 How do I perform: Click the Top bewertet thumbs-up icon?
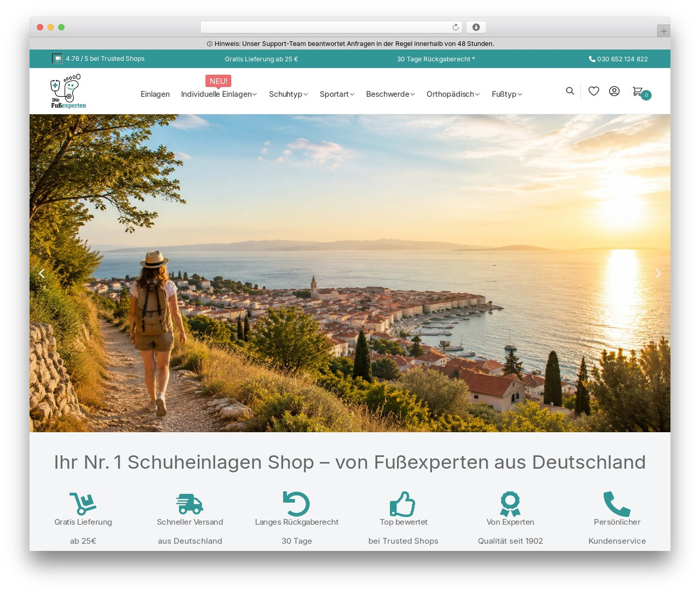coord(403,504)
